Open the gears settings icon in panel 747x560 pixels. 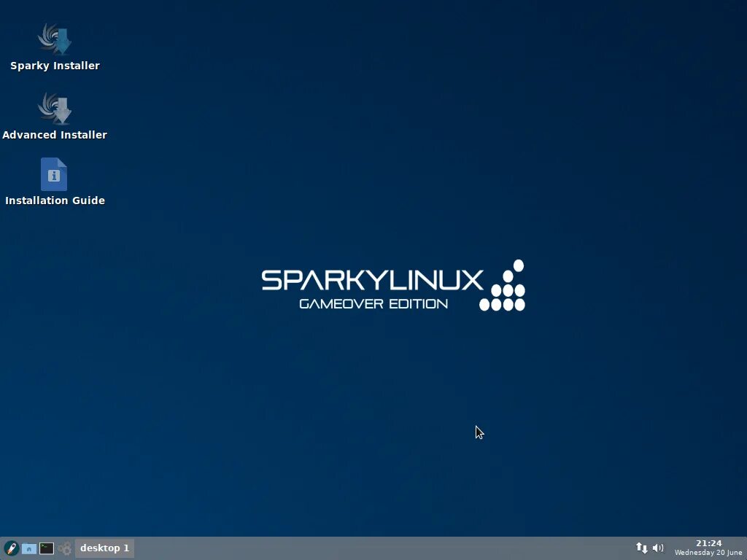(64, 548)
